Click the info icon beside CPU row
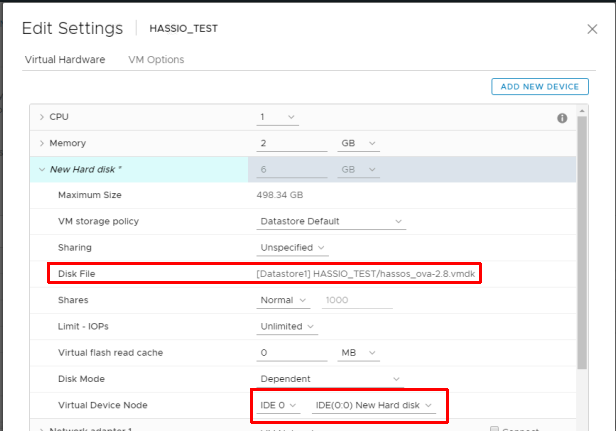 562,118
